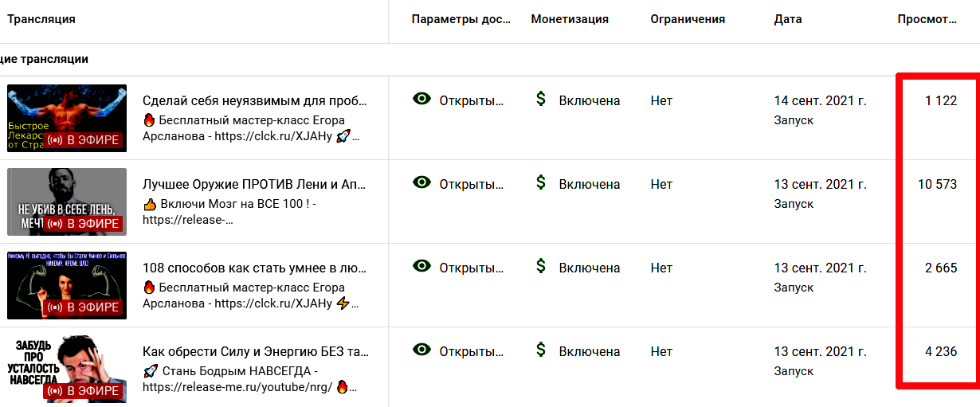The width and height of the screenshot is (980, 407).
Task: Click the dollar monetization icon in the first row
Action: click(541, 99)
